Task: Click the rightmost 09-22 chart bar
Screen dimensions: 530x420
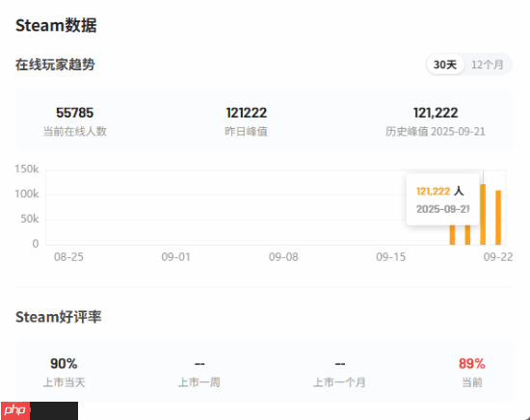Action: 498,218
